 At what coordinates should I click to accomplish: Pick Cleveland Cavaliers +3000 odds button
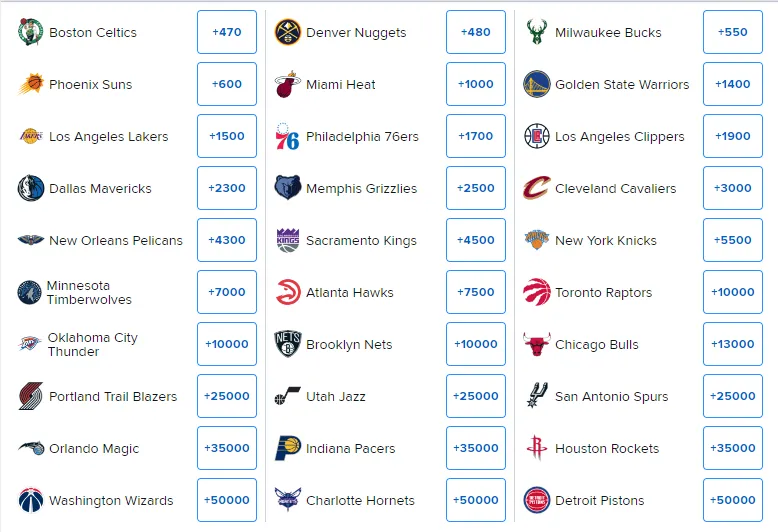point(733,188)
